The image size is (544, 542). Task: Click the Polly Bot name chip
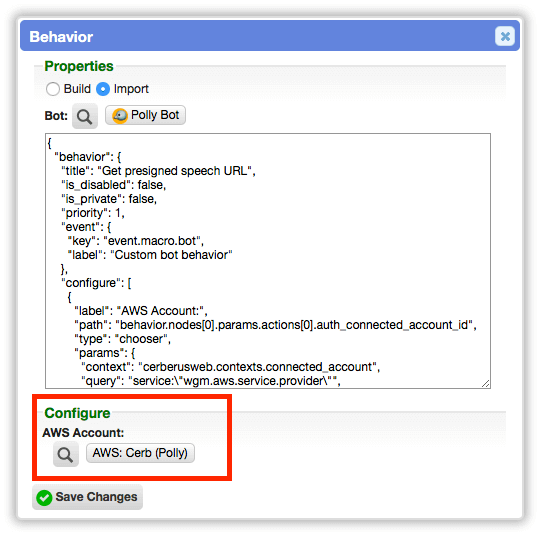pos(145,115)
